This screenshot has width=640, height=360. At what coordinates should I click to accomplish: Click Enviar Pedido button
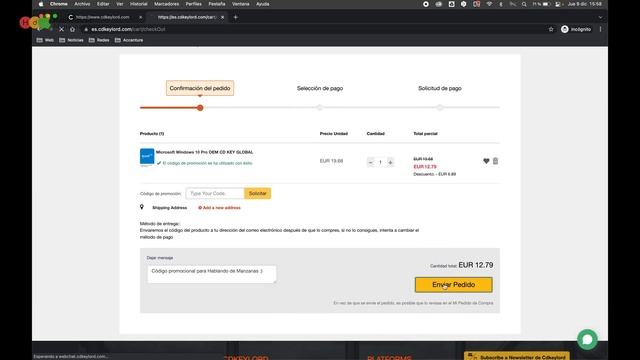(x=453, y=285)
